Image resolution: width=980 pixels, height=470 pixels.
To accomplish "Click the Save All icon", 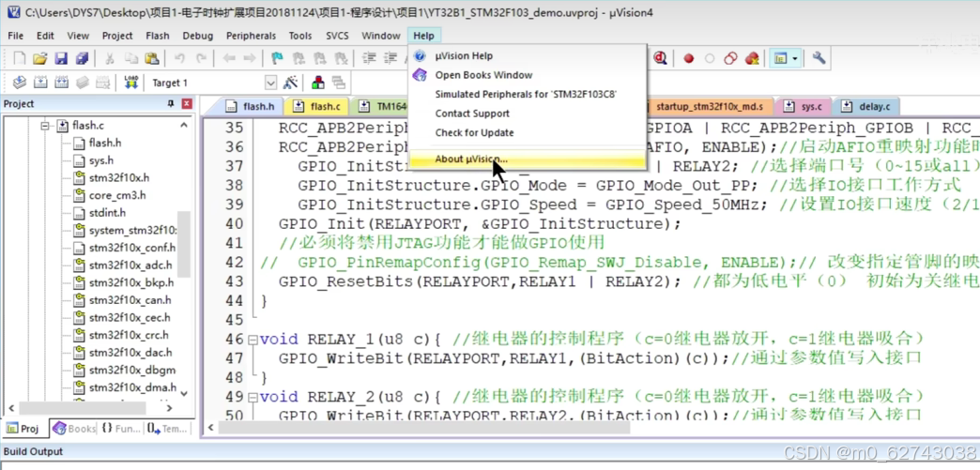I will [82, 58].
